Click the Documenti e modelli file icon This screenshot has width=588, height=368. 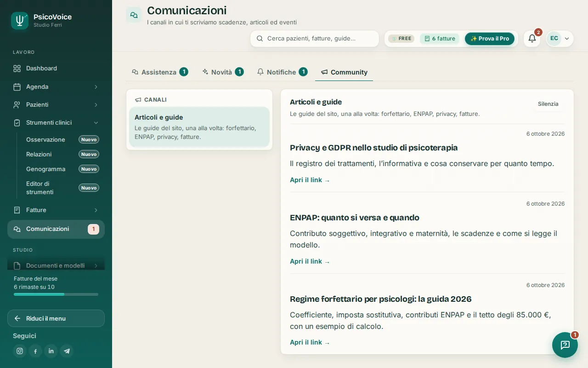pyautogui.click(x=17, y=265)
